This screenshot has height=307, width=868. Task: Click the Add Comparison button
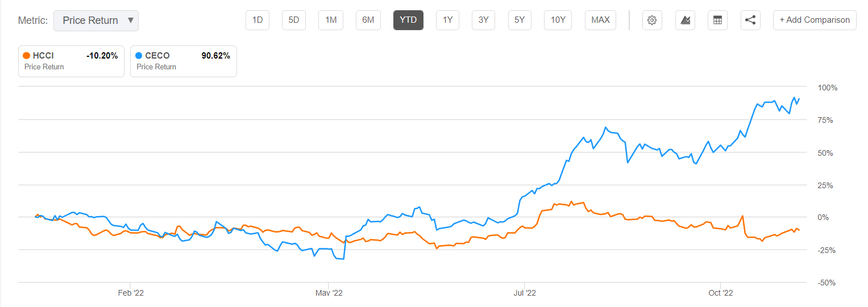pyautogui.click(x=815, y=20)
